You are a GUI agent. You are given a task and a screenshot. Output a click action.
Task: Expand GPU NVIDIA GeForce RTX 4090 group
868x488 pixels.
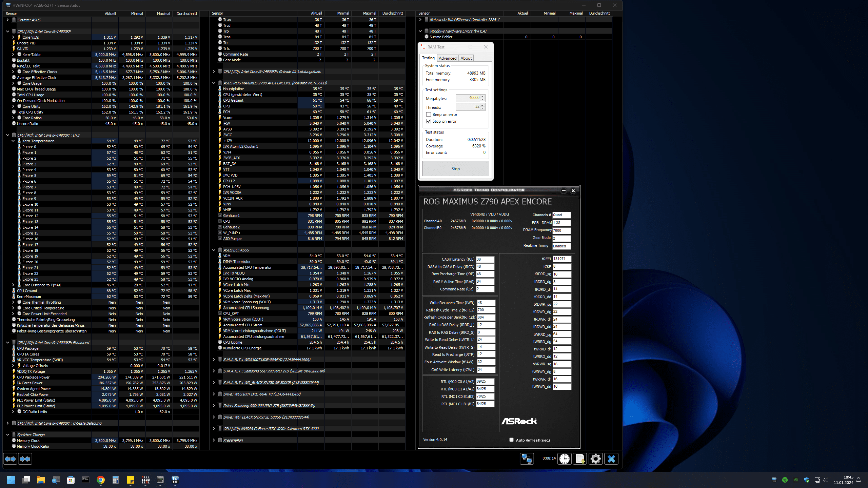(214, 429)
